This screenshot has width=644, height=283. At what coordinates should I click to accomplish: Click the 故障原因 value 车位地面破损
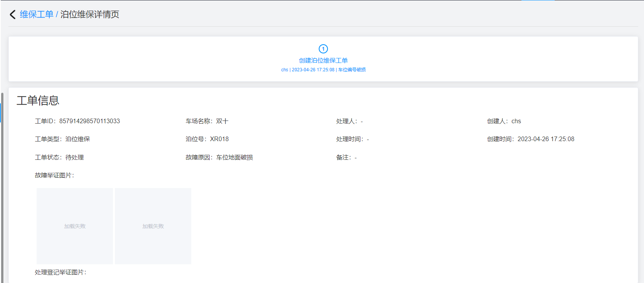[234, 158]
